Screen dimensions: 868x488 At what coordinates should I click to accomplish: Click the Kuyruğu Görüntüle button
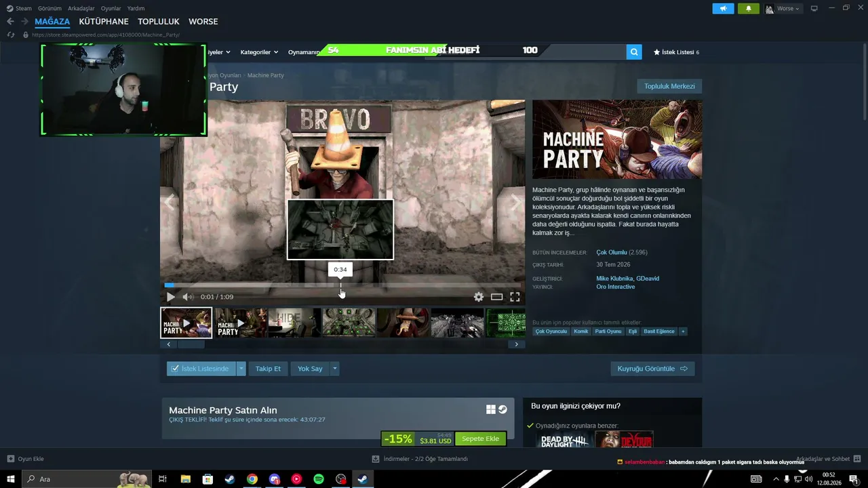click(x=652, y=369)
